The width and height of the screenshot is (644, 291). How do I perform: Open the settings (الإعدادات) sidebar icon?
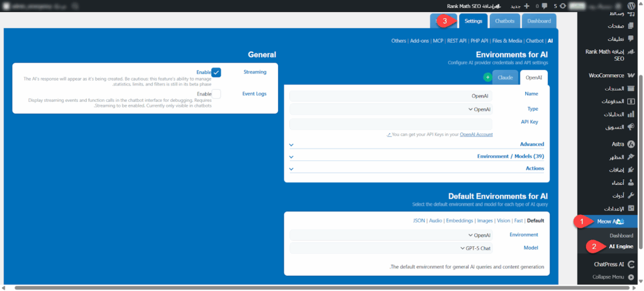click(631, 208)
